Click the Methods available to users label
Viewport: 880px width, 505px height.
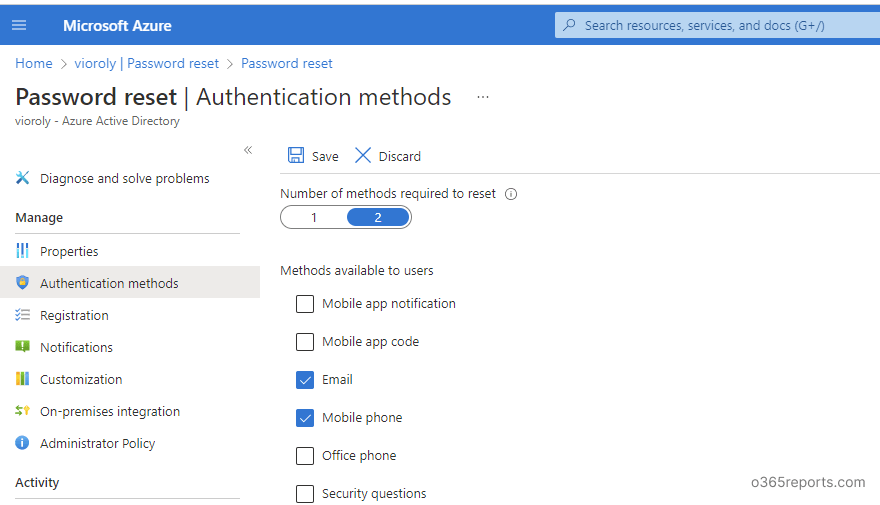pos(357,270)
